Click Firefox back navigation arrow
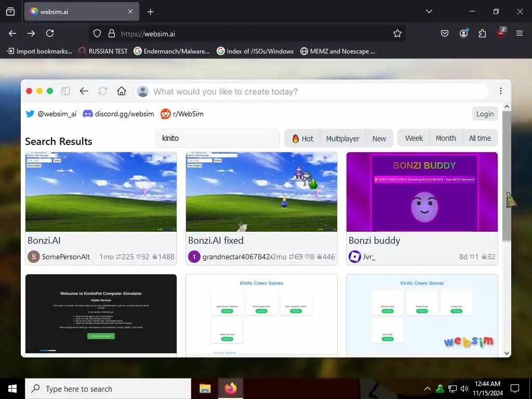Screen dimensions: 532x399 (x=12, y=33)
